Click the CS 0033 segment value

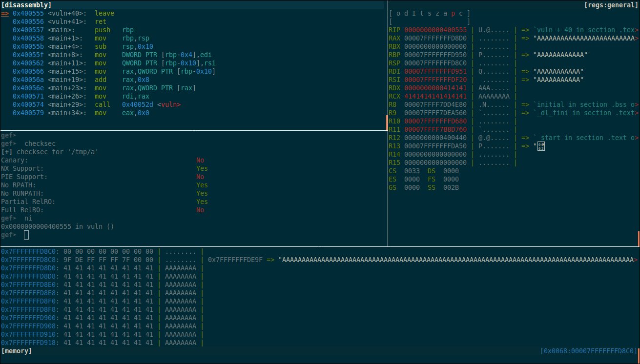pos(412,171)
